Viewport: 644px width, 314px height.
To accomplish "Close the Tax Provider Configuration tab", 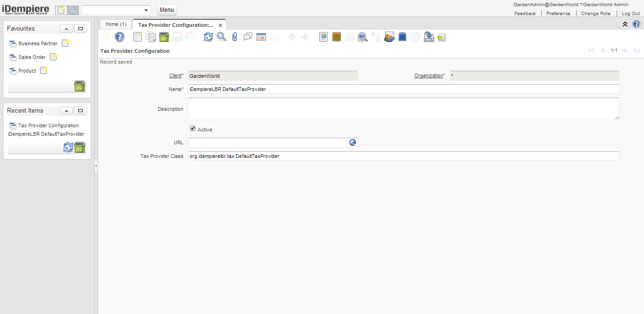I will [220, 25].
